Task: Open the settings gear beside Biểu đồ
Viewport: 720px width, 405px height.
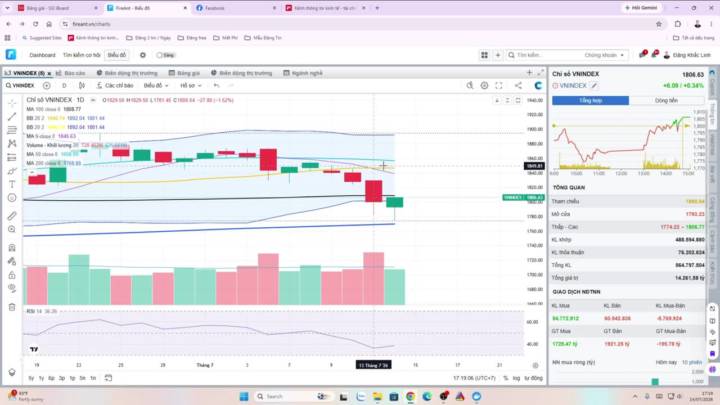Action: coord(143,55)
